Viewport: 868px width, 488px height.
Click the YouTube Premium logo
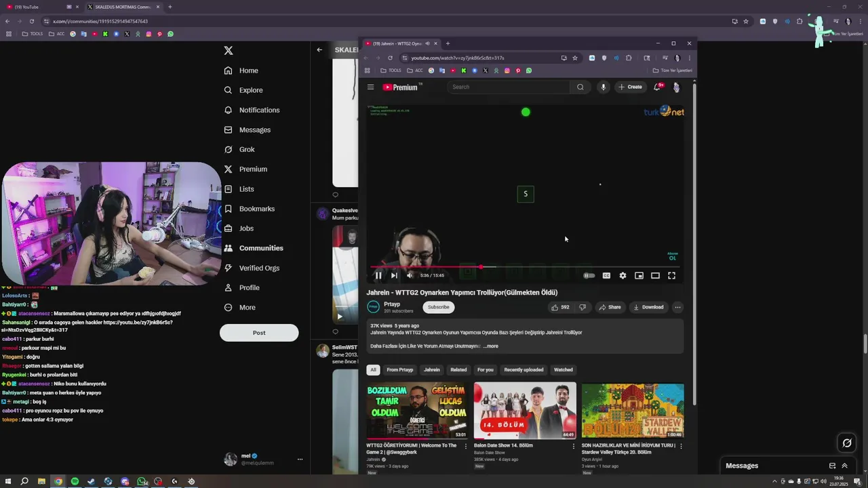tap(402, 87)
